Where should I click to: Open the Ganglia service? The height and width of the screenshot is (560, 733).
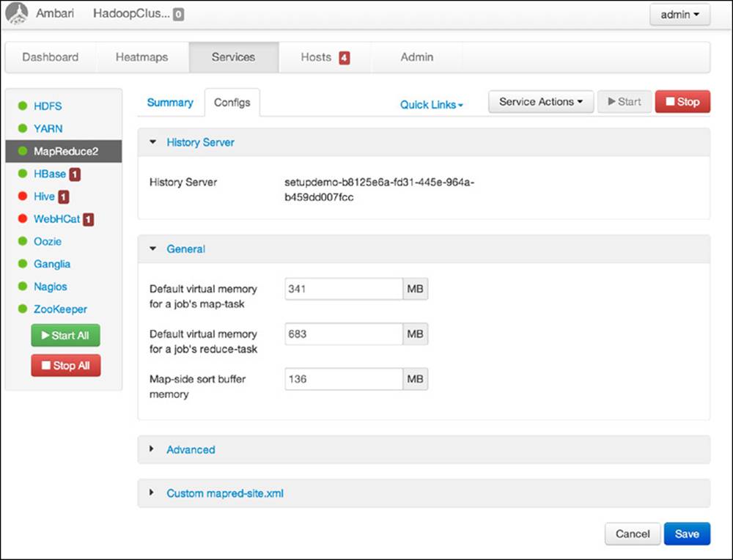52,264
